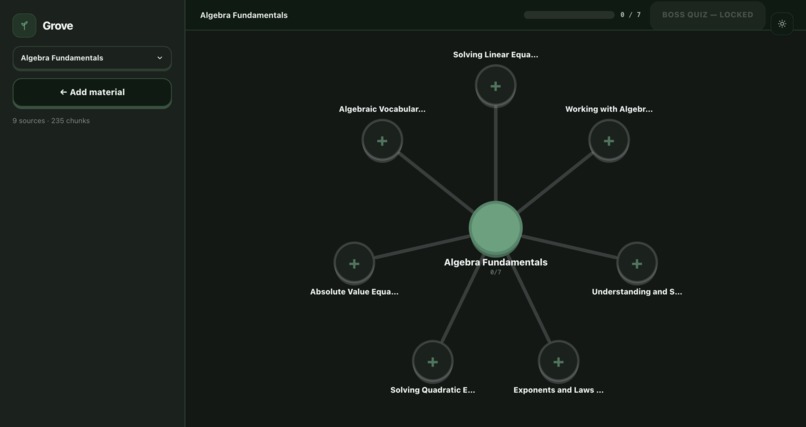Click the Add material button
806x427 pixels.
[92, 92]
